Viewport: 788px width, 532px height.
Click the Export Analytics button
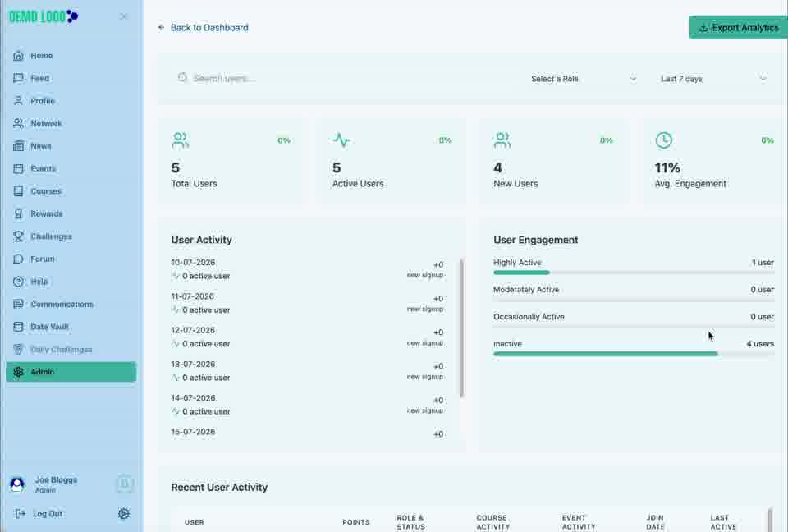click(738, 28)
